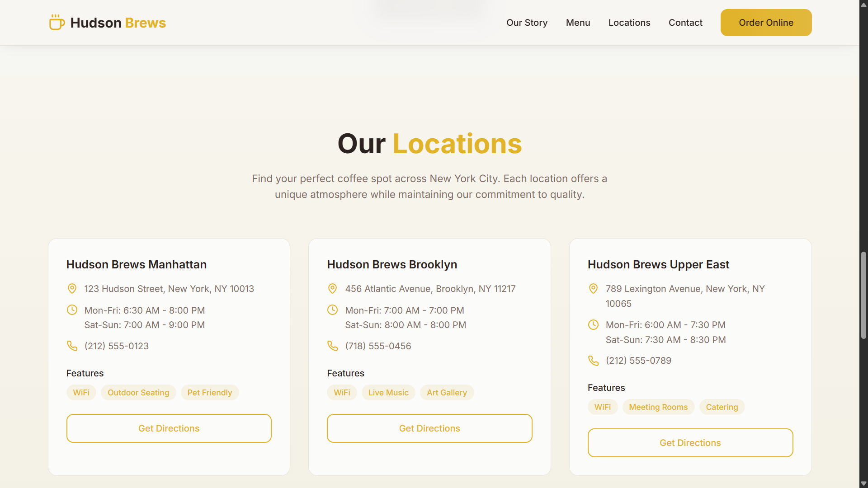Click the phone icon beside (212) 555-0789
This screenshot has height=488, width=868.
593,360
